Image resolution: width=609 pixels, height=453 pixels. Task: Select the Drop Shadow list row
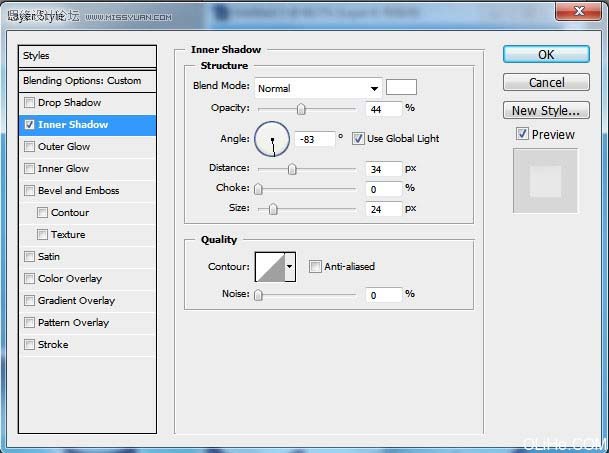tap(87, 103)
